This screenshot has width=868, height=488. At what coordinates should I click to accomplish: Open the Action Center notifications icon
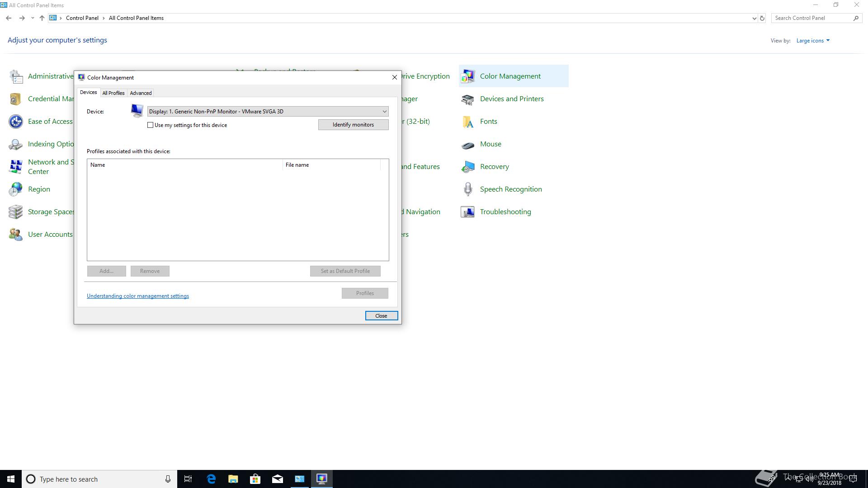(x=853, y=479)
